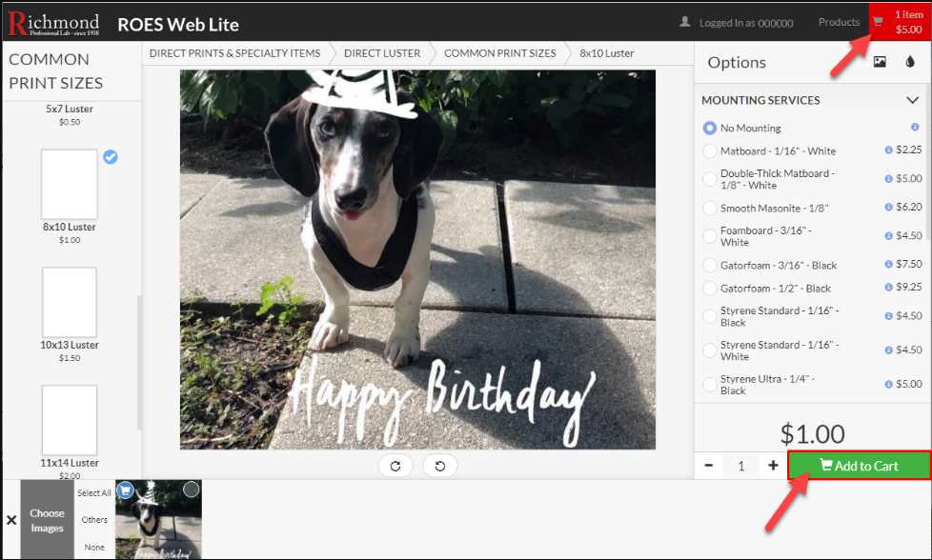
Task: Go to the DIRECT LUSTER breadcrumb
Action: pos(382,53)
